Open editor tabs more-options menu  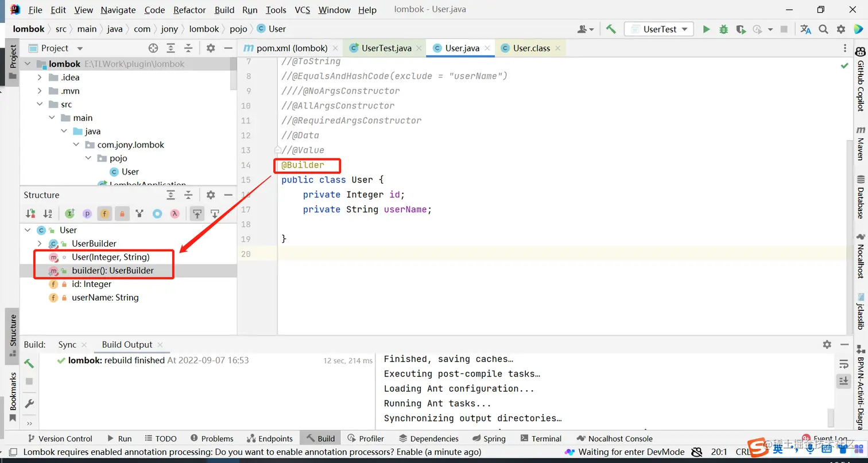click(x=844, y=48)
